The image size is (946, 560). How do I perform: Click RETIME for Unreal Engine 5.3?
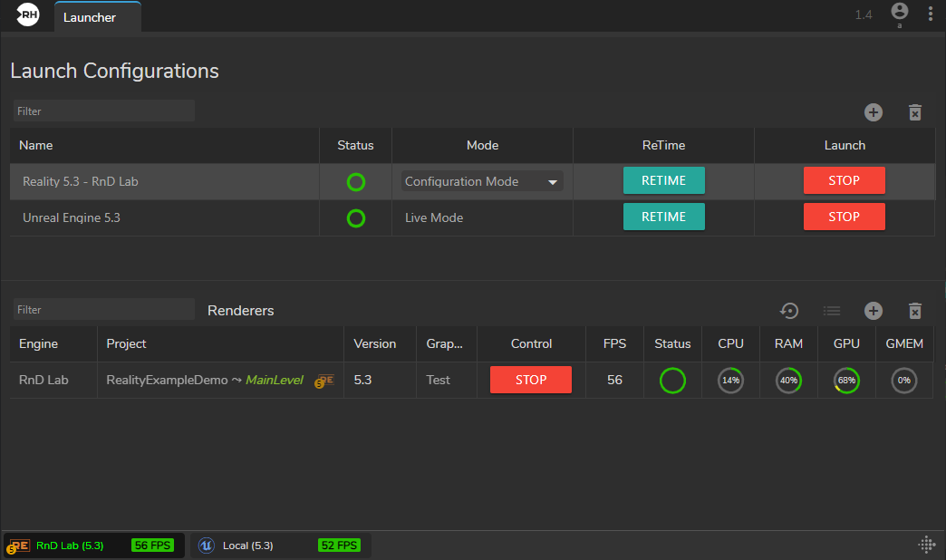[663, 217]
